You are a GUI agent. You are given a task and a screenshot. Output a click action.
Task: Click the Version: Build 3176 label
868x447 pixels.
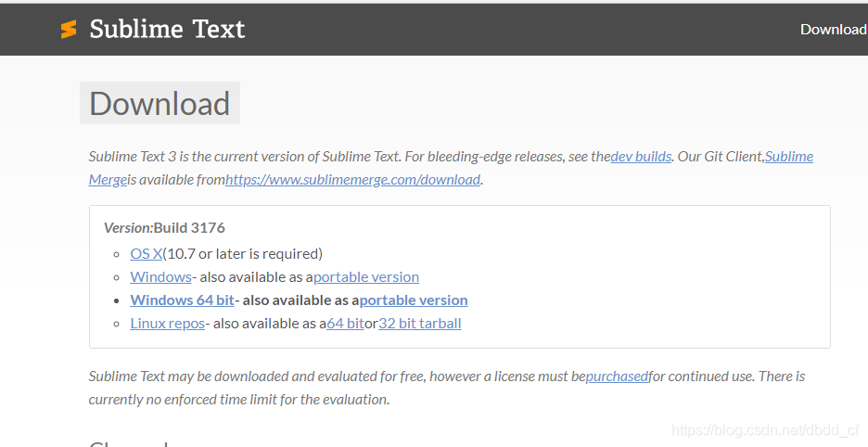pyautogui.click(x=164, y=227)
